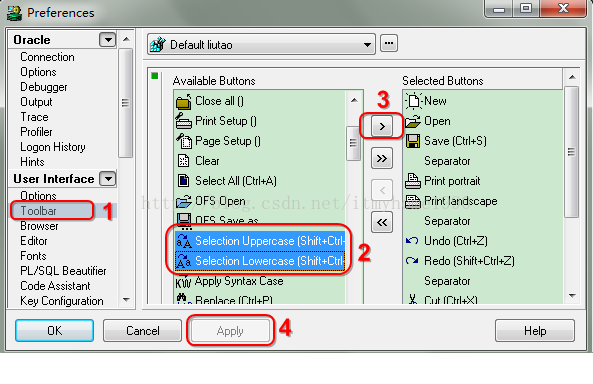Select Output preferences page

click(x=36, y=102)
